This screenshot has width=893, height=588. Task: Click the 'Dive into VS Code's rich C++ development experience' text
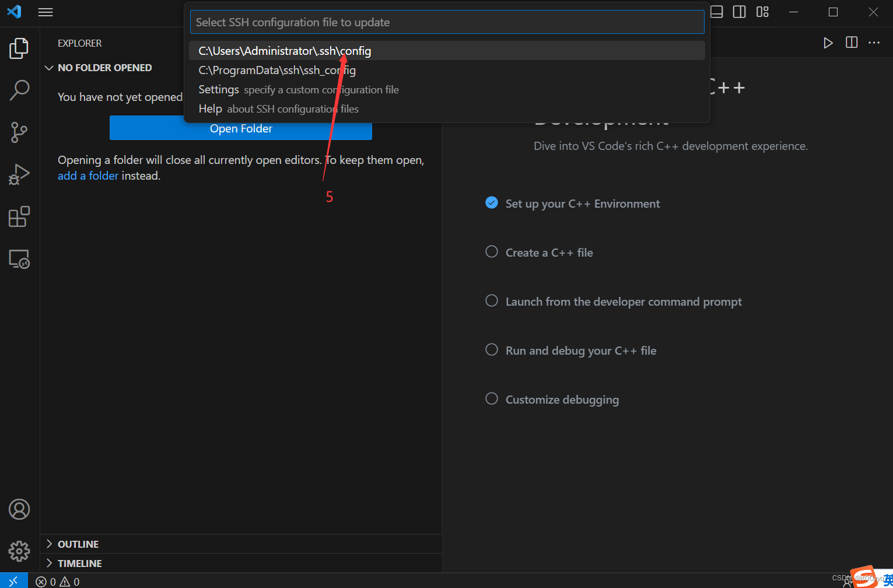click(x=671, y=146)
